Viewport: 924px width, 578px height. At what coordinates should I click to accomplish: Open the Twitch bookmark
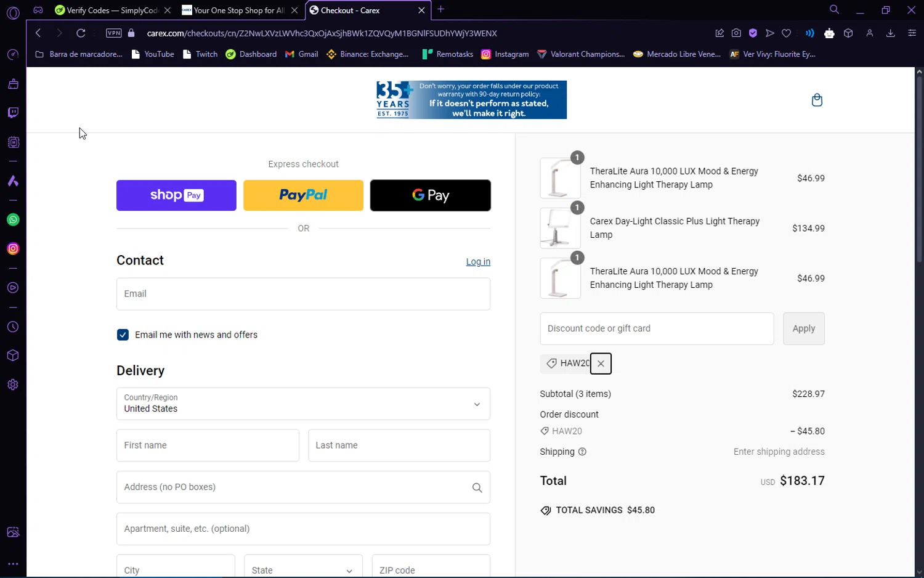point(200,54)
